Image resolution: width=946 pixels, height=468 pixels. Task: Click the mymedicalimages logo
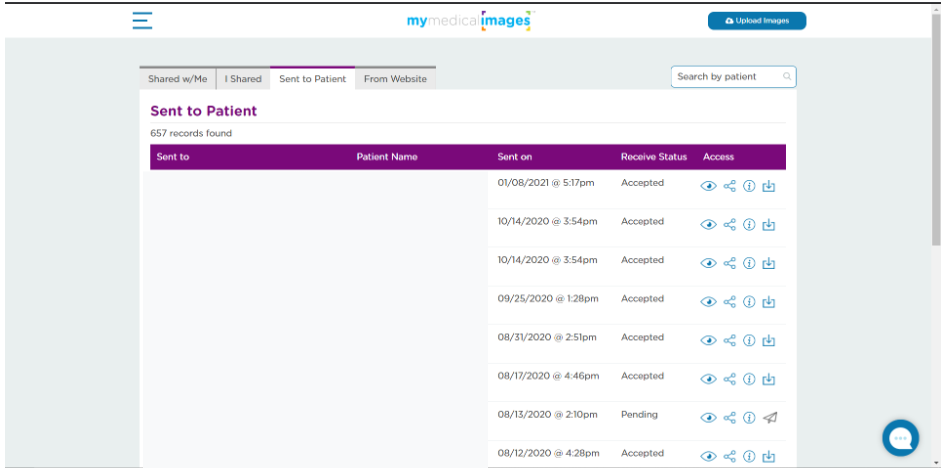tap(469, 21)
